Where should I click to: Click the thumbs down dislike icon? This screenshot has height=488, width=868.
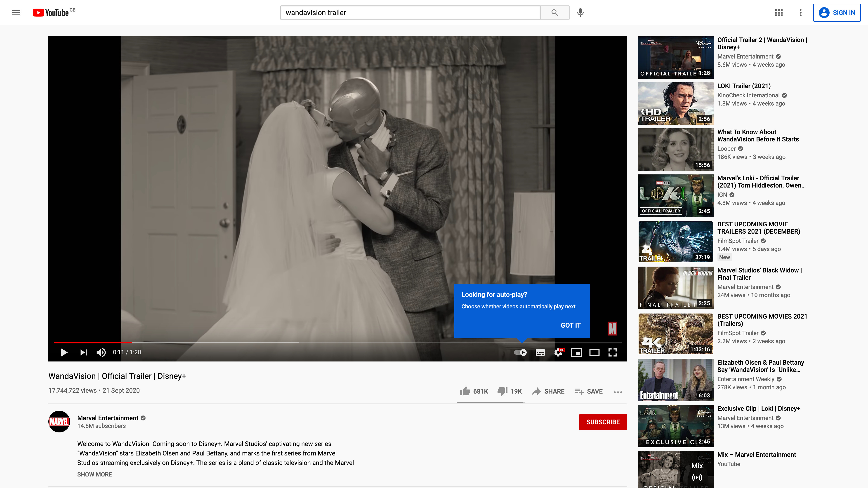tap(502, 391)
